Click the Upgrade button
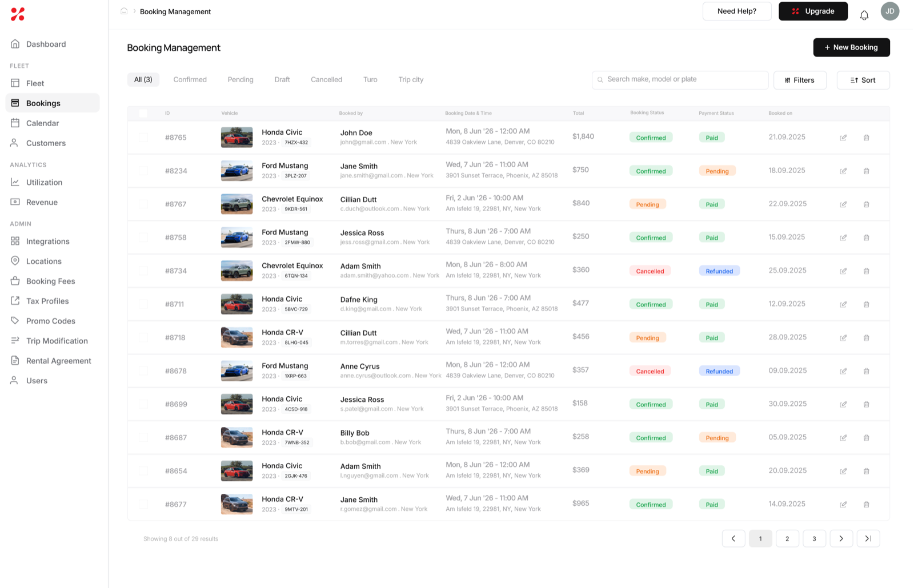This screenshot has width=914, height=588. coord(813,11)
